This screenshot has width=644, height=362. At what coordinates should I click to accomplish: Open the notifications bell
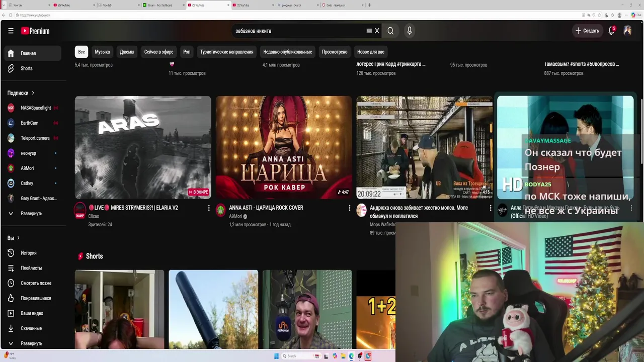click(x=611, y=31)
